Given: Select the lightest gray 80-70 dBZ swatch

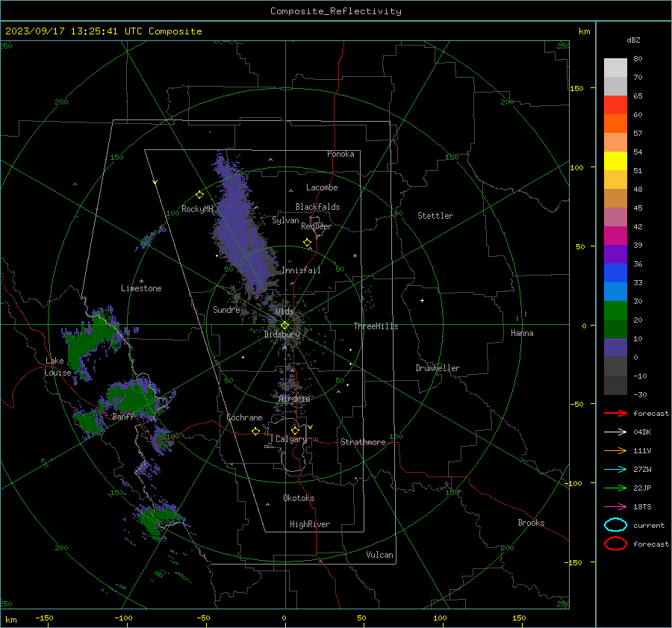Looking at the screenshot, I should [x=615, y=68].
